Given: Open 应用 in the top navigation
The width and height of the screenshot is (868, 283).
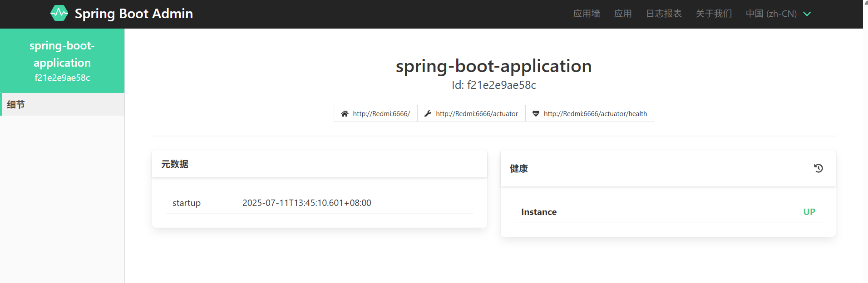Looking at the screenshot, I should click(623, 14).
